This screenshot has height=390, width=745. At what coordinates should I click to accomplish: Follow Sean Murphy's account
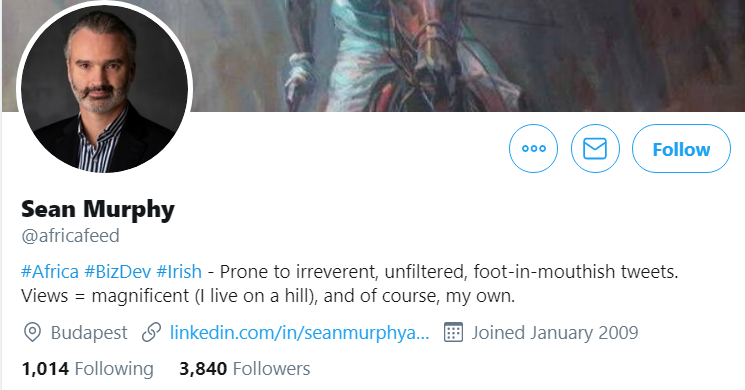point(681,149)
